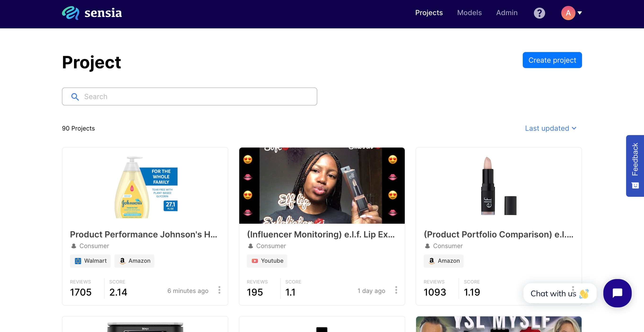The height and width of the screenshot is (332, 644).
Task: Click the 1705 reviews value
Action: [x=81, y=292]
